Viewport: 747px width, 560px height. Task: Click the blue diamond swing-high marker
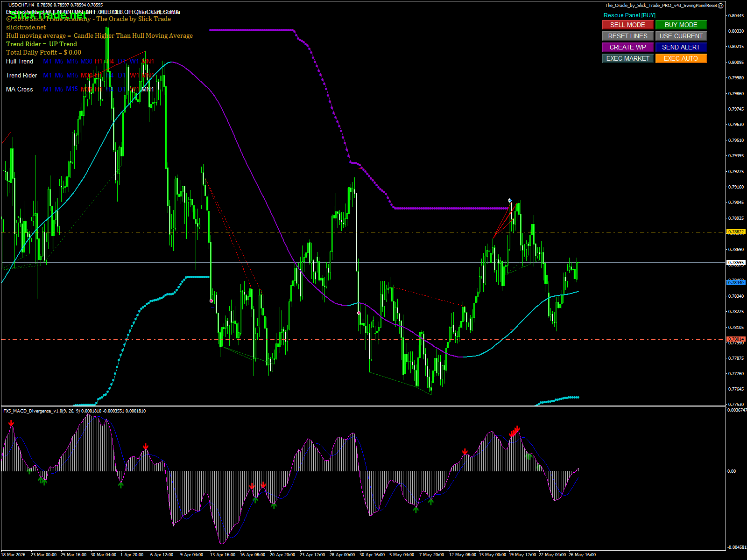510,201
